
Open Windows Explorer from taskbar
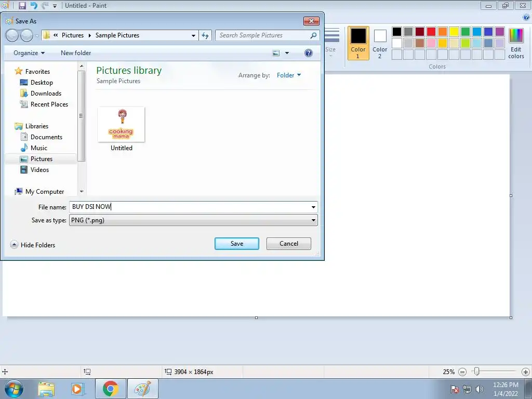[46, 389]
